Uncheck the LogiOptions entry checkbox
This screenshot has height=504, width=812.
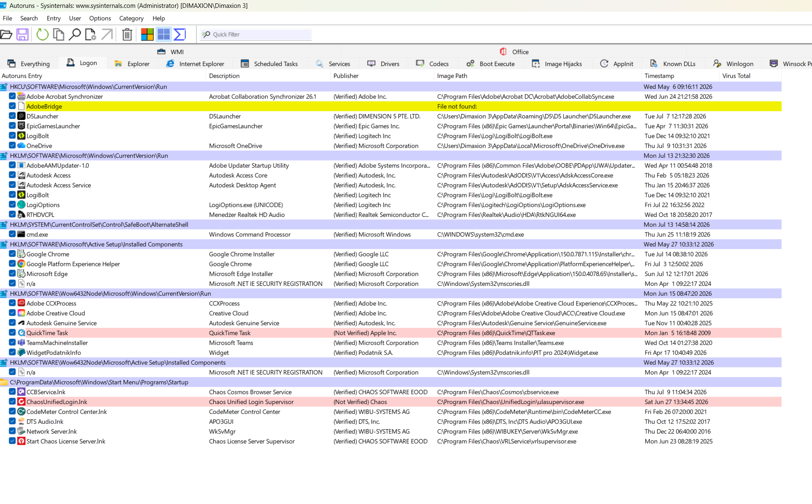point(12,205)
